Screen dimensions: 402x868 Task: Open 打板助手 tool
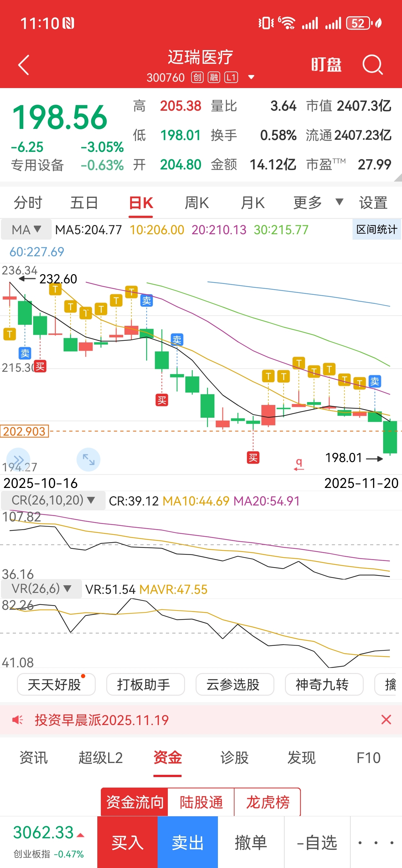[145, 684]
